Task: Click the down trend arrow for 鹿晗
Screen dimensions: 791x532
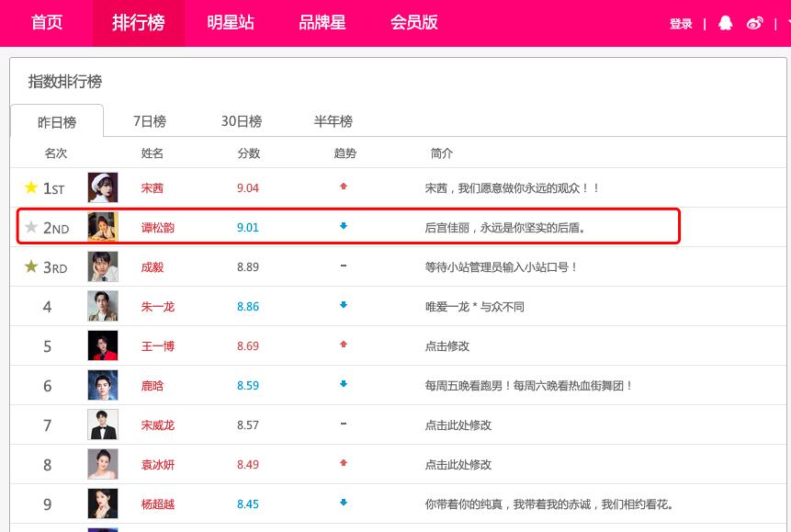Action: [x=344, y=385]
